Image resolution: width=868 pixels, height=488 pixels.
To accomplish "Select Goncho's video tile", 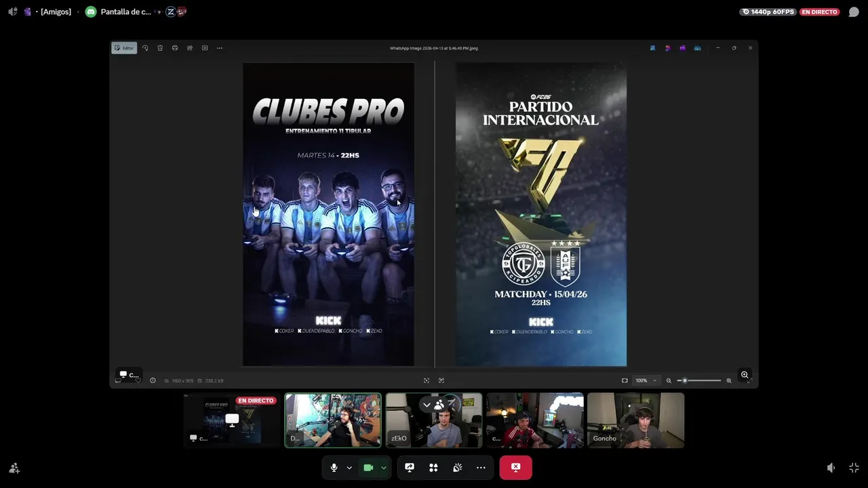I will (636, 420).
